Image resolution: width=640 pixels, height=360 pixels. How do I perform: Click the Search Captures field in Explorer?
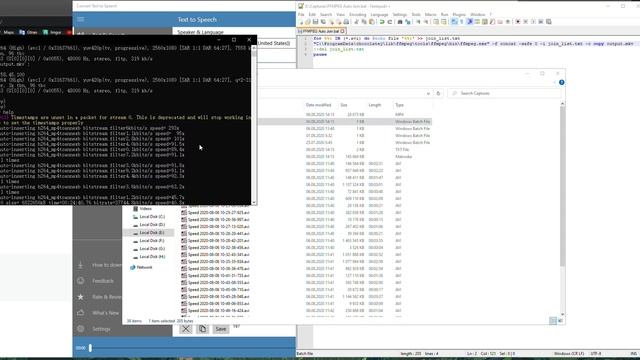[x=504, y=93]
